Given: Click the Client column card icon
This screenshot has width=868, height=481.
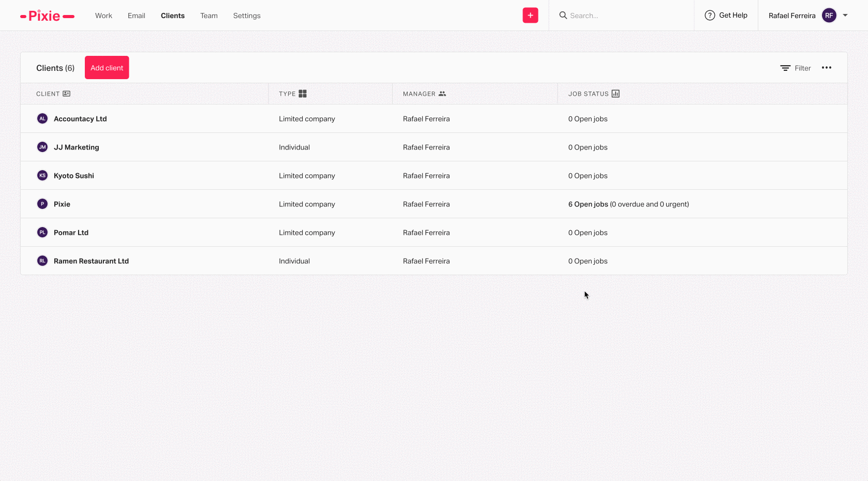Looking at the screenshot, I should click(67, 94).
